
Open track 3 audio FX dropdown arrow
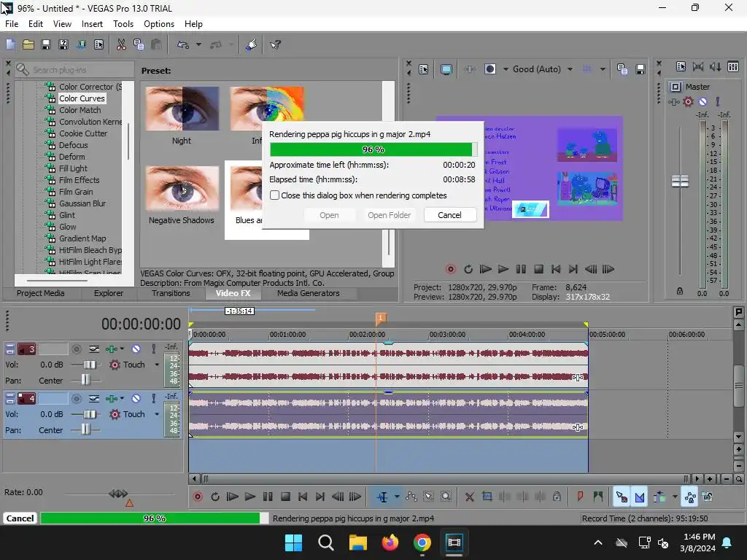pos(122,349)
